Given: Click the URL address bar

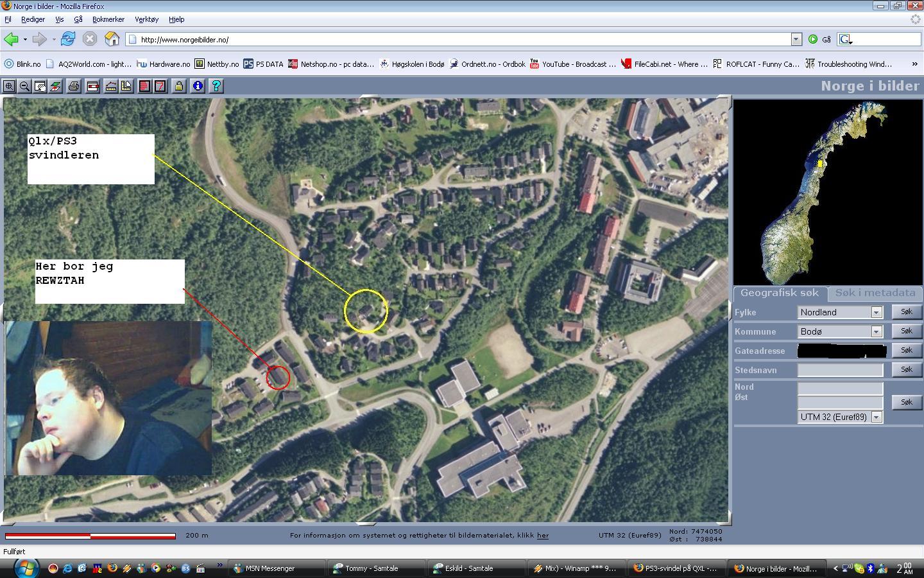Looking at the screenshot, I should point(459,39).
